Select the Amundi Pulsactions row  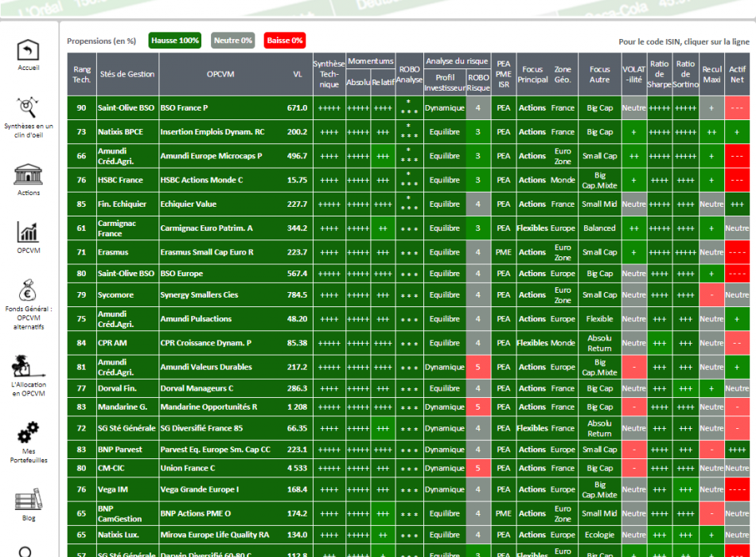click(x=408, y=319)
